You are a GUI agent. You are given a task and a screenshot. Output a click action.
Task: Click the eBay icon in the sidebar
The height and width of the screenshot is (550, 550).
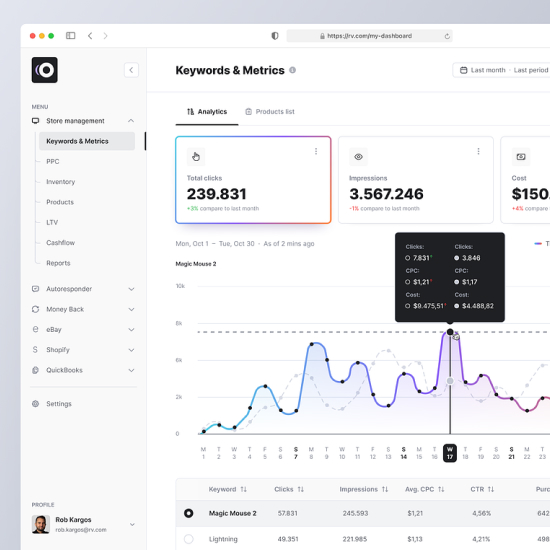[x=35, y=329]
